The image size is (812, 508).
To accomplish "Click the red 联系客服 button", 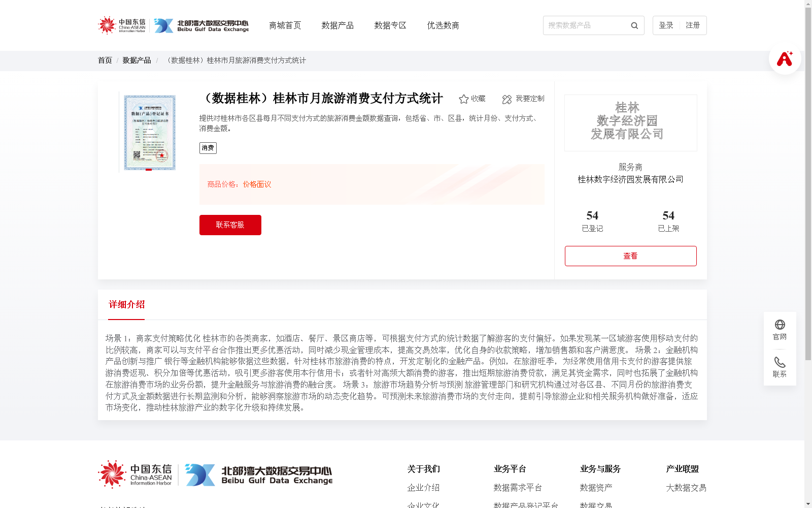I will [x=230, y=225].
